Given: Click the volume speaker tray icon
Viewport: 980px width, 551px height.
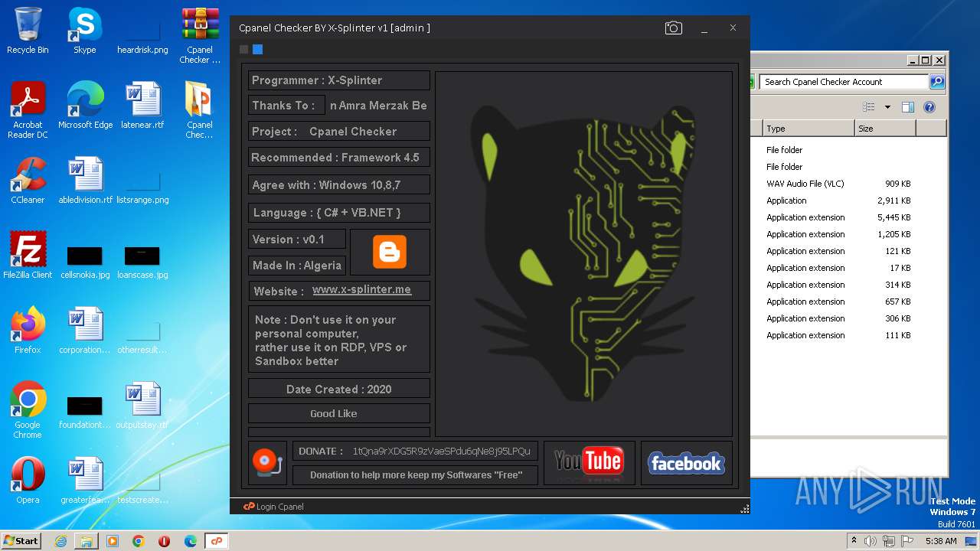Looking at the screenshot, I should [870, 541].
